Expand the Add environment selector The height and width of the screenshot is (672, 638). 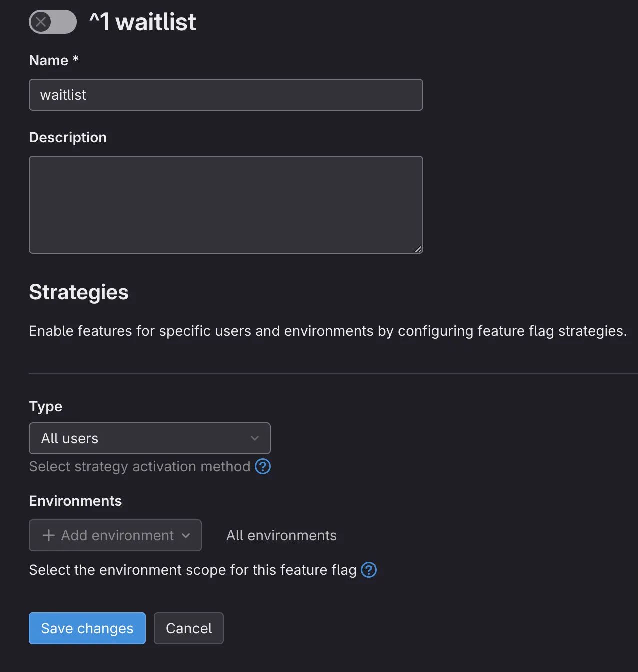[x=115, y=535]
